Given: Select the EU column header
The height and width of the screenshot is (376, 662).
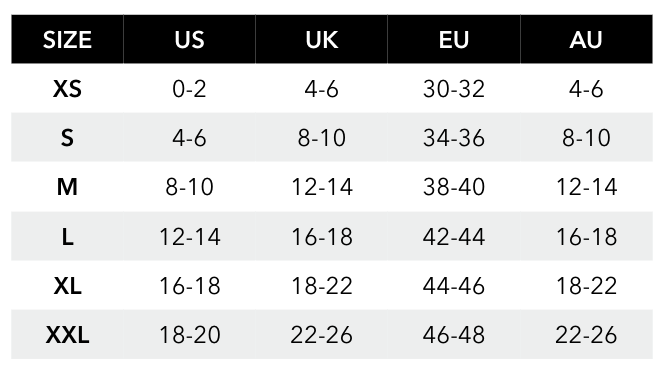Looking at the screenshot, I should coord(454,40).
